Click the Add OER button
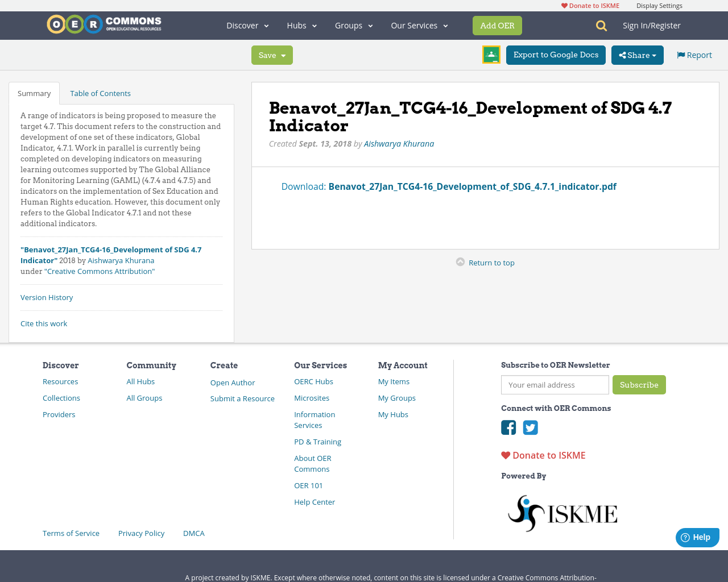Image resolution: width=728 pixels, height=582 pixels. click(x=497, y=26)
